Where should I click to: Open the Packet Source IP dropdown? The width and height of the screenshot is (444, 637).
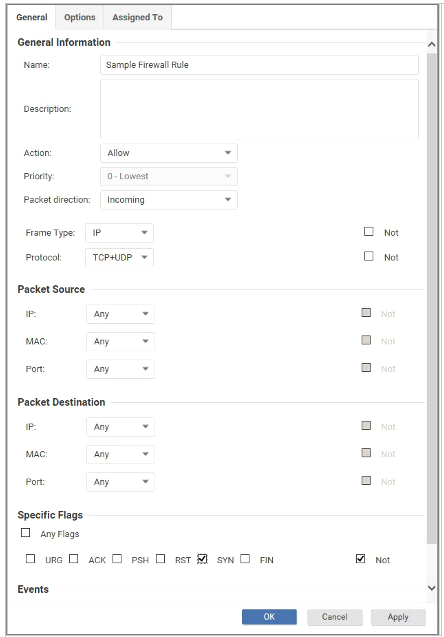[x=120, y=314]
